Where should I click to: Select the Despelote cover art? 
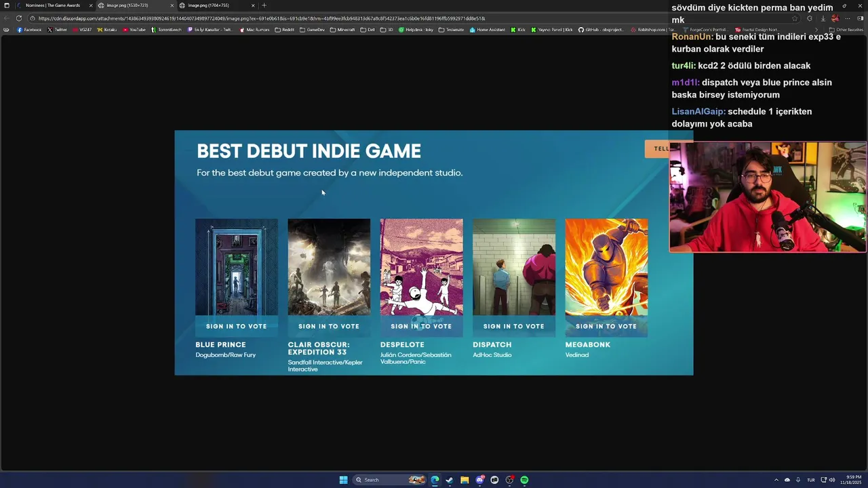(x=421, y=267)
